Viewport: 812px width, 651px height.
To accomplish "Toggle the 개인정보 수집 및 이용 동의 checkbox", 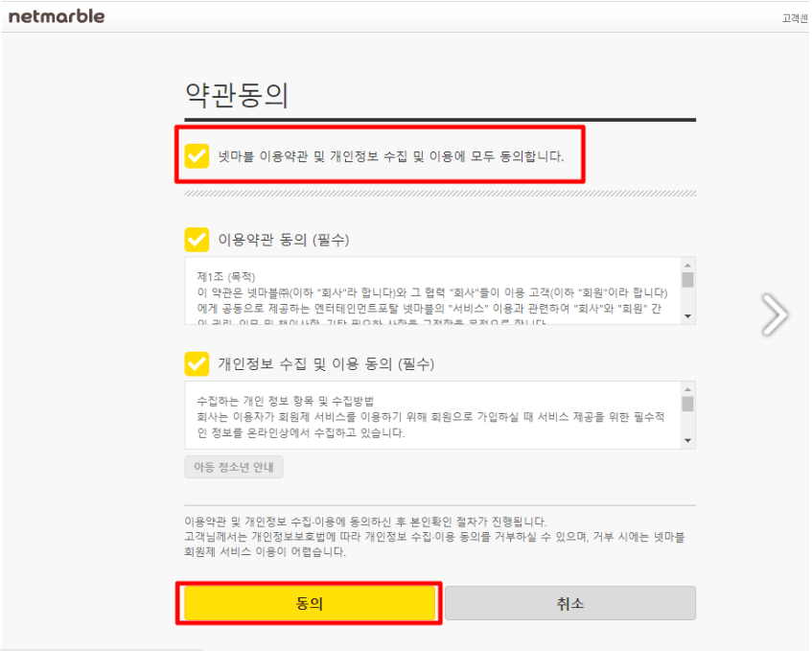I will 197,363.
